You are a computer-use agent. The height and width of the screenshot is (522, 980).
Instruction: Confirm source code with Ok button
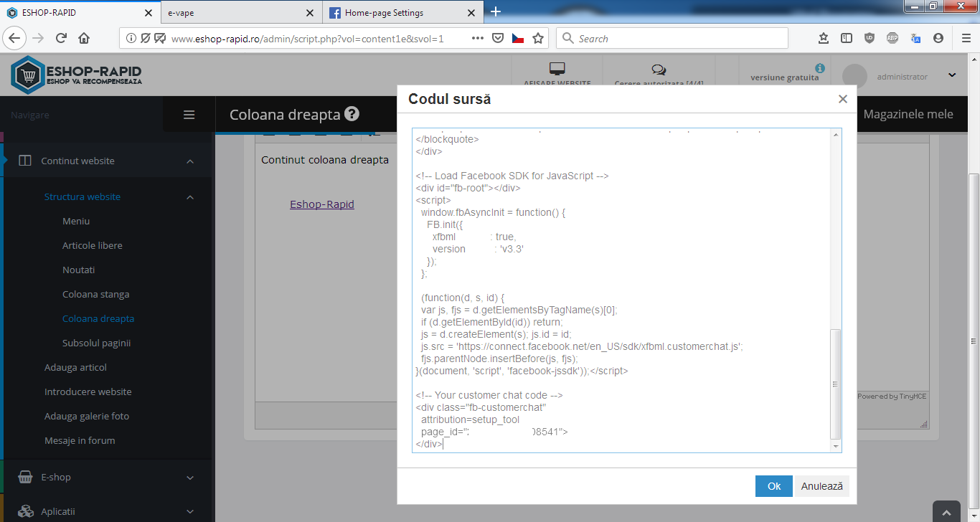pyautogui.click(x=774, y=486)
